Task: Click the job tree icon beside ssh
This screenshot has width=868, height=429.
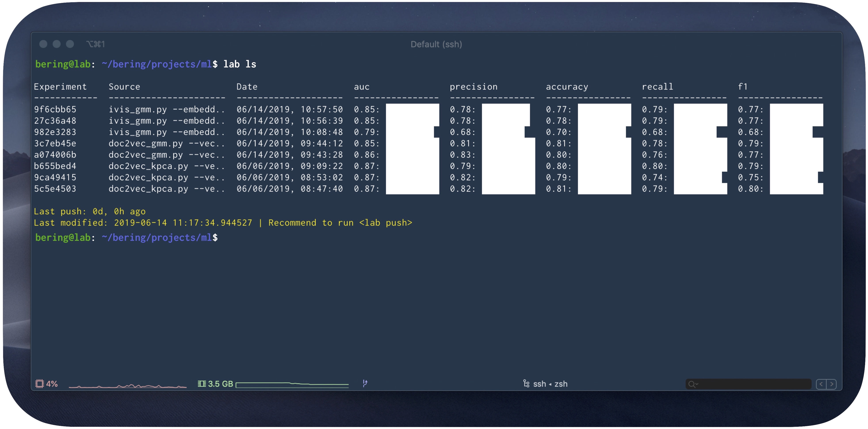Action: click(x=526, y=383)
